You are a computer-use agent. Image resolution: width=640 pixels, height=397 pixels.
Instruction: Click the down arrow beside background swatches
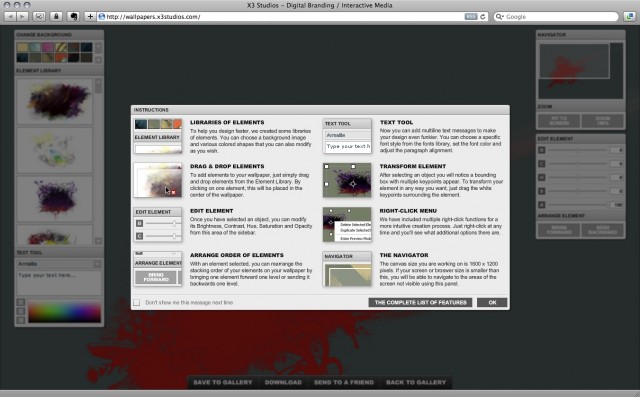[x=98, y=60]
